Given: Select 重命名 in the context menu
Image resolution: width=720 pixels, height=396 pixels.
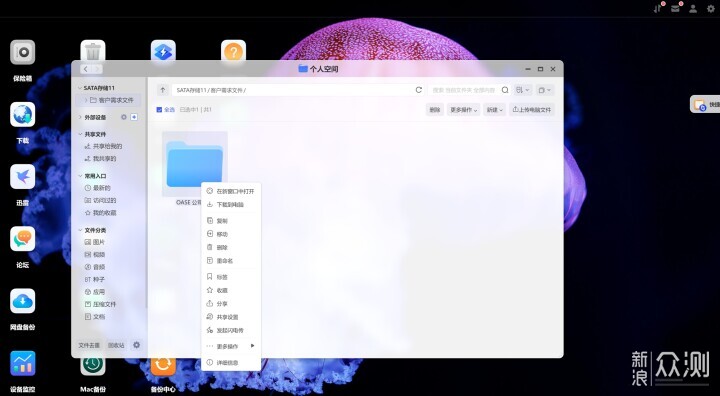Looking at the screenshot, I should pyautogui.click(x=231, y=261).
